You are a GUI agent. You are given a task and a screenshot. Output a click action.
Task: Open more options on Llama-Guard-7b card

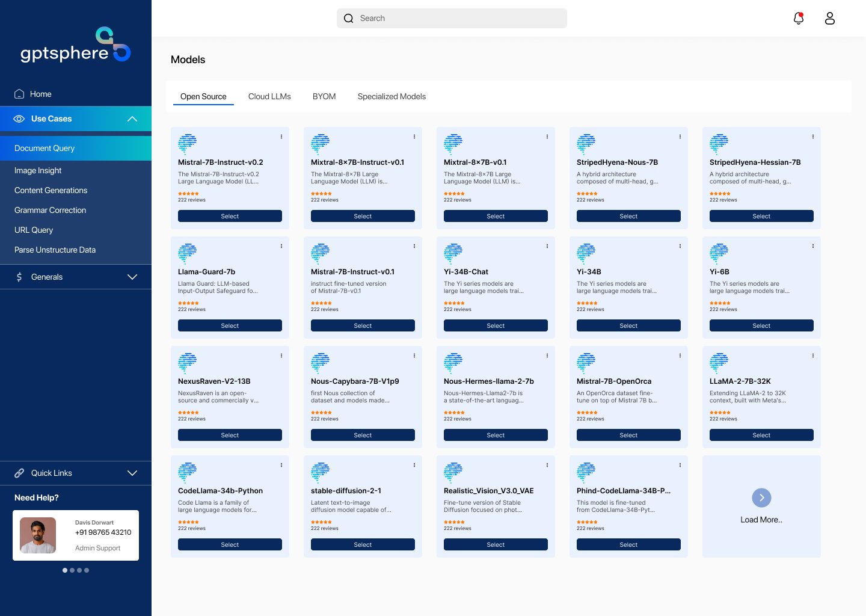tap(281, 246)
